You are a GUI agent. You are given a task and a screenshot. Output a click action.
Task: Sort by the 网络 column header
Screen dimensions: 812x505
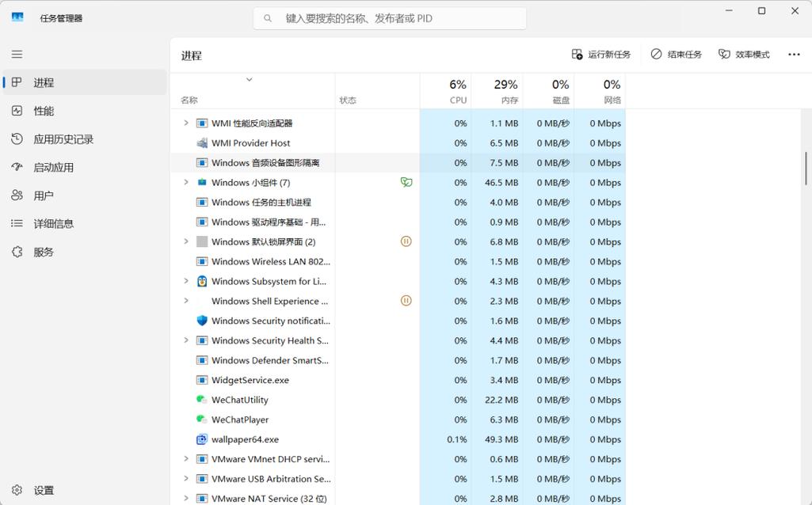pos(600,91)
